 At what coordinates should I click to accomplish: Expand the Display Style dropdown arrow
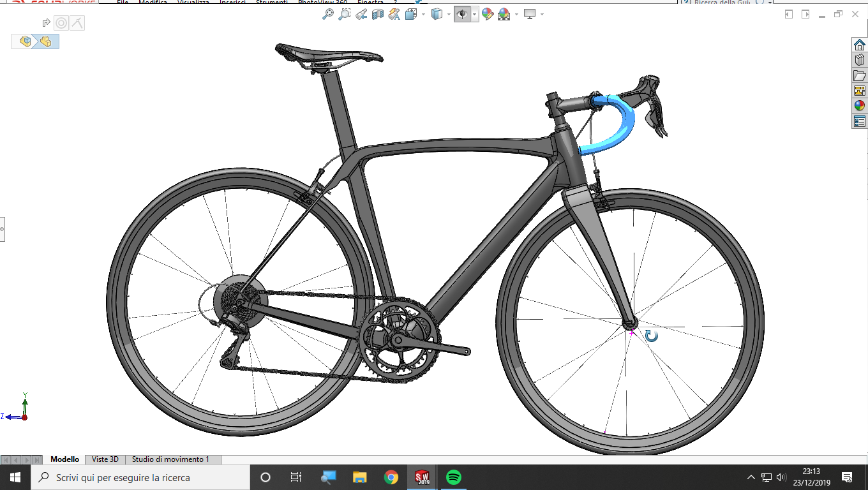449,15
